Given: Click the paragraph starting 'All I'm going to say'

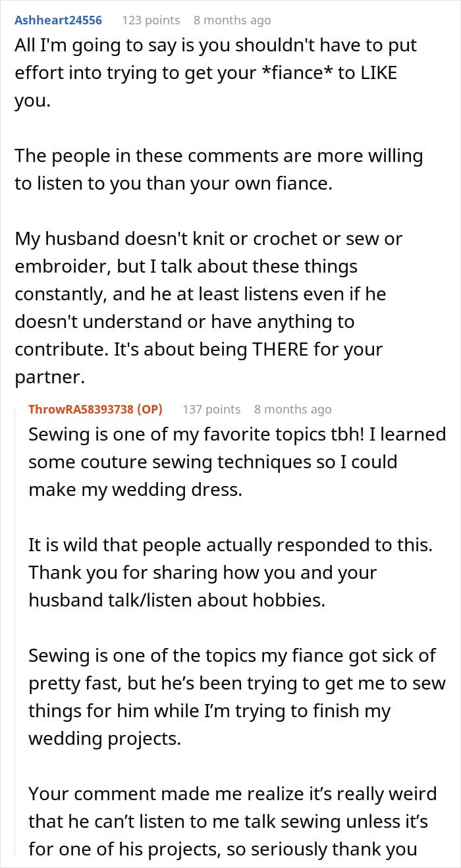Looking at the screenshot, I should pyautogui.click(x=215, y=73).
